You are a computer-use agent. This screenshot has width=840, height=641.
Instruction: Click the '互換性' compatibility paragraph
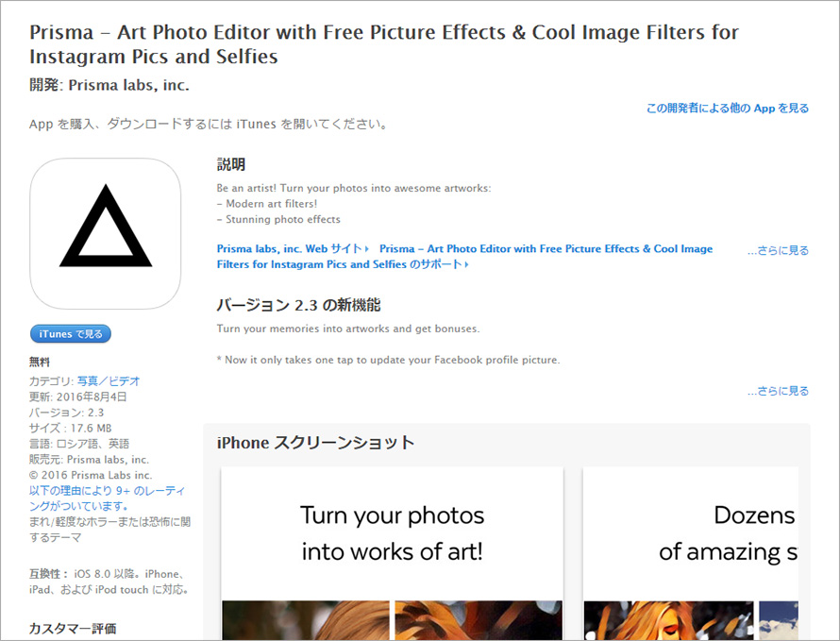coord(109,582)
